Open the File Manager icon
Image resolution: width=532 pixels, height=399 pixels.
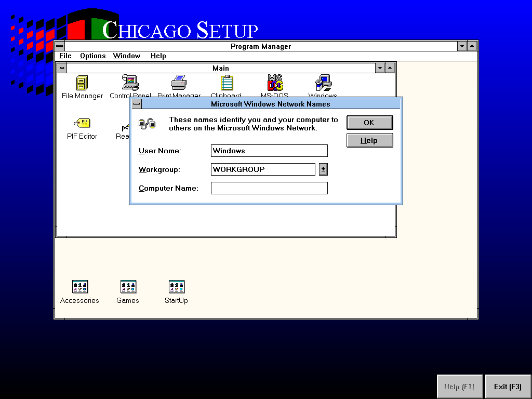click(82, 83)
